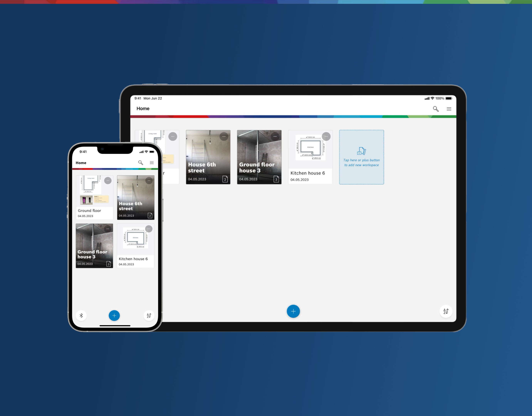Tap the blue plus button on the phone
Viewport: 532px width, 416px height.
click(x=114, y=315)
